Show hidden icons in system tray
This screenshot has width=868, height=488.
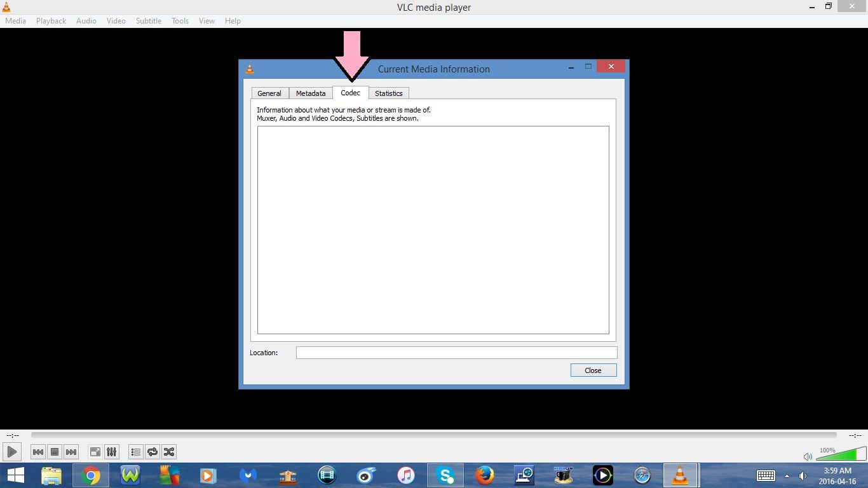click(788, 475)
